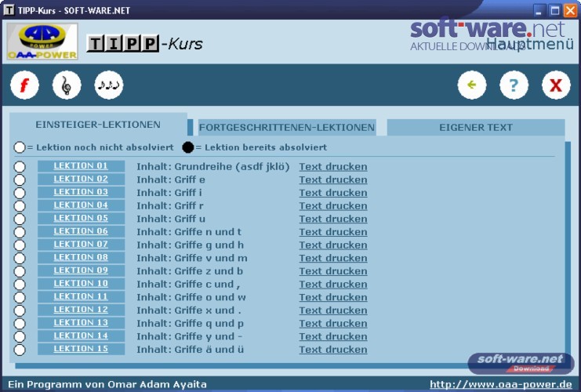Click the treble clef music button

tap(67, 85)
